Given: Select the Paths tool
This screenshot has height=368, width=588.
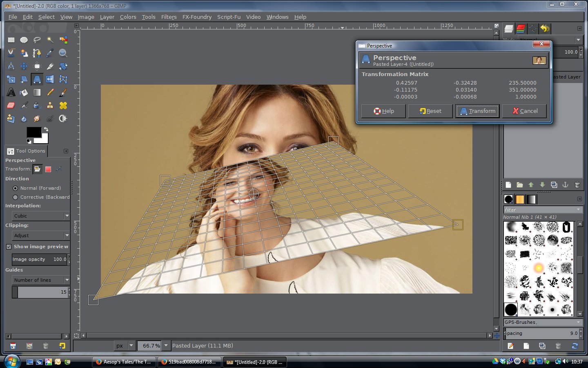Looking at the screenshot, I should 37,53.
